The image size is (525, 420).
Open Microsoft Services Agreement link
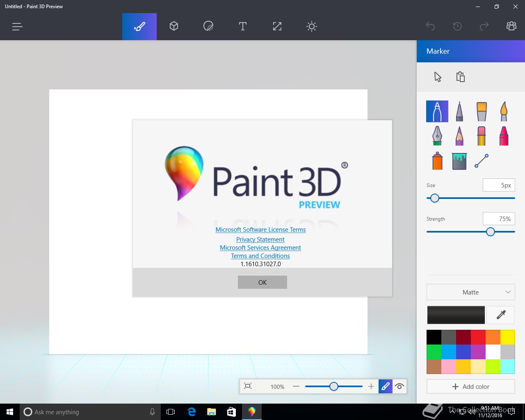click(260, 248)
